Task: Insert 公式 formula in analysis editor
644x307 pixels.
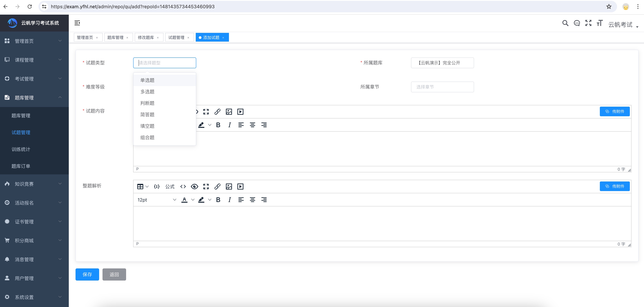Action: (x=170, y=187)
